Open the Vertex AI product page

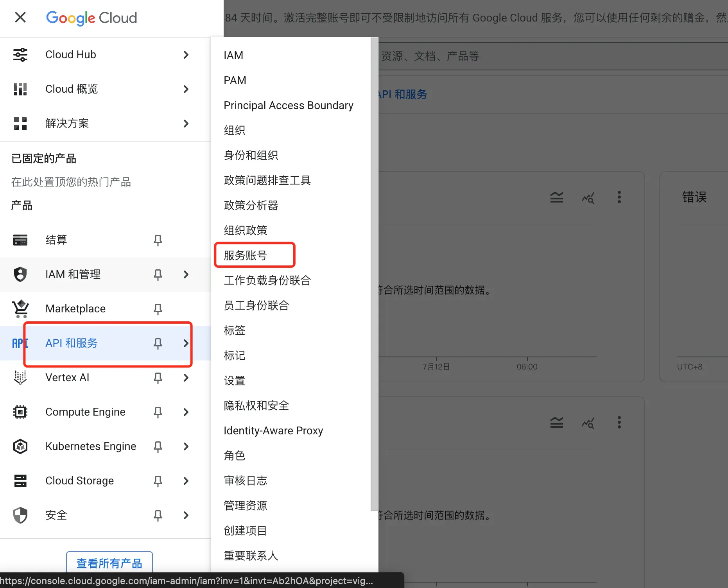click(67, 377)
